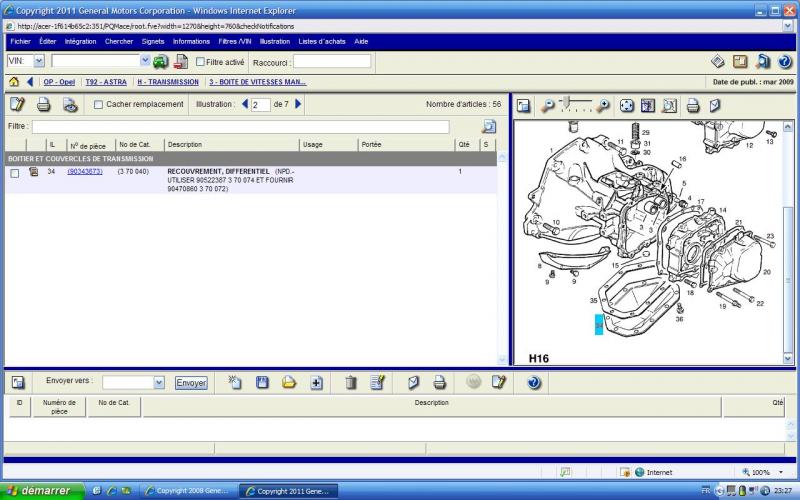Open the Éditer menu
Image resolution: width=800 pixels, height=500 pixels.
pos(47,41)
